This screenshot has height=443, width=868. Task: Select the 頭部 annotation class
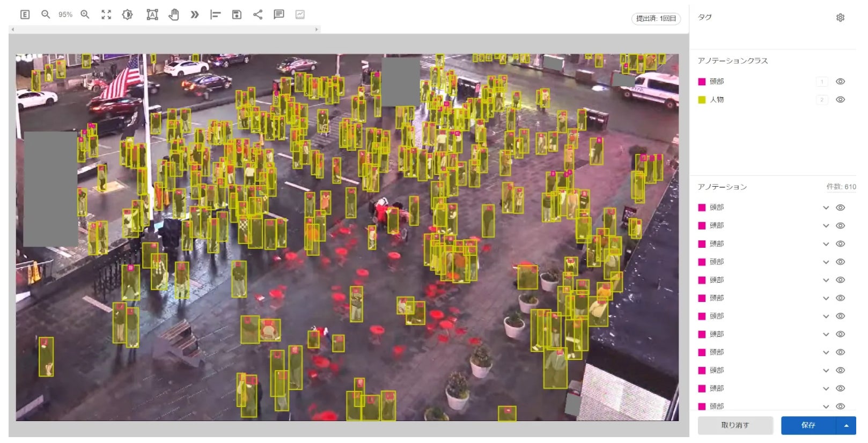coord(717,82)
